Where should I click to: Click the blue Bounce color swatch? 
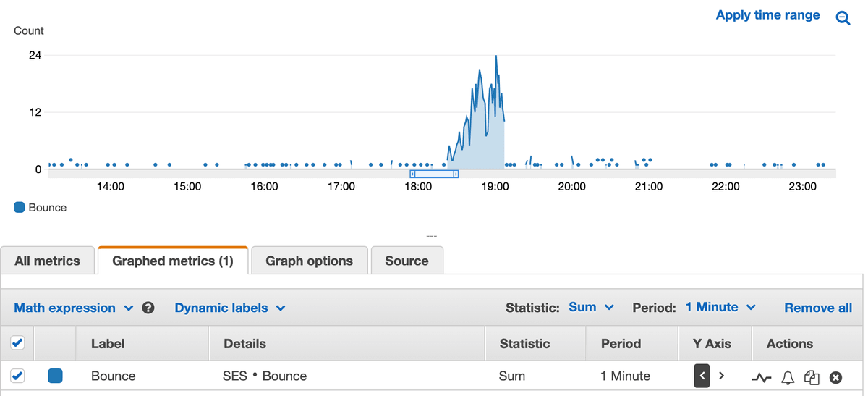coord(55,376)
